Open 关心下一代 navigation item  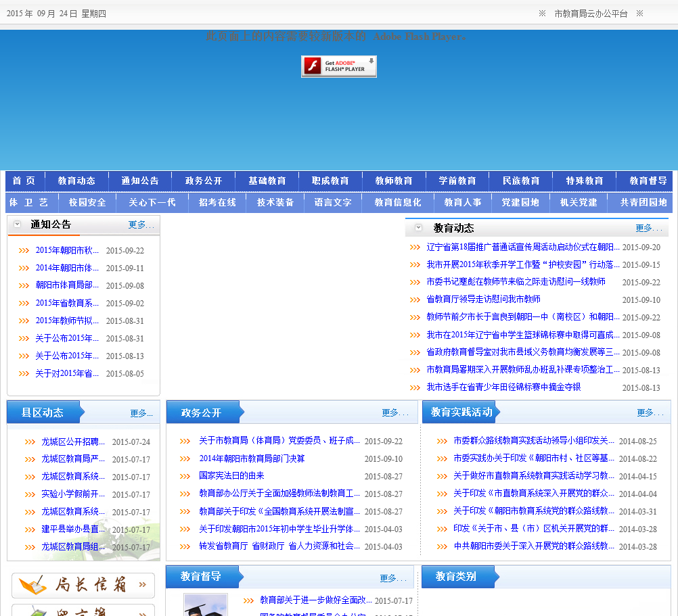[x=152, y=202]
